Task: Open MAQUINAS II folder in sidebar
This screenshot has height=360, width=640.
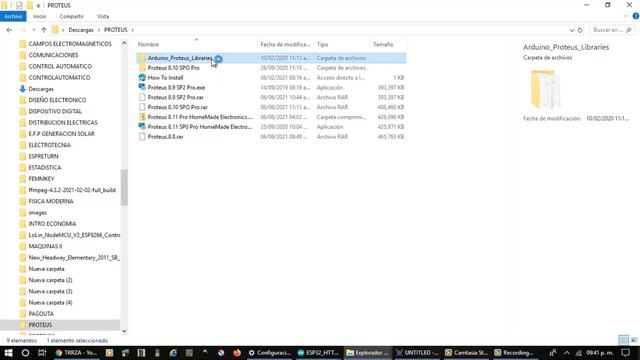Action: coord(45,246)
